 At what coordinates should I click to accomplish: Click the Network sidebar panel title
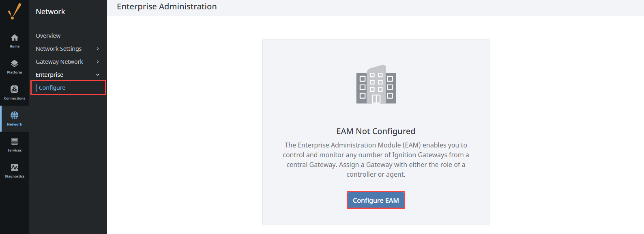click(50, 12)
